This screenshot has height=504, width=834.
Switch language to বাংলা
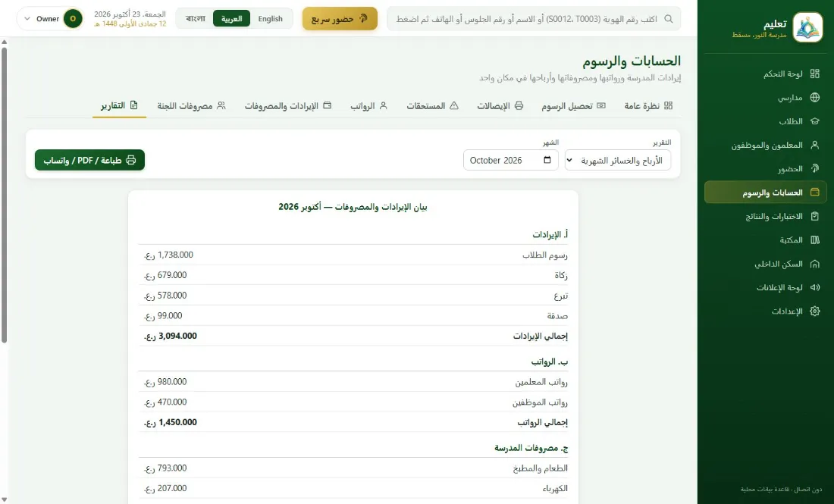pyautogui.click(x=195, y=19)
